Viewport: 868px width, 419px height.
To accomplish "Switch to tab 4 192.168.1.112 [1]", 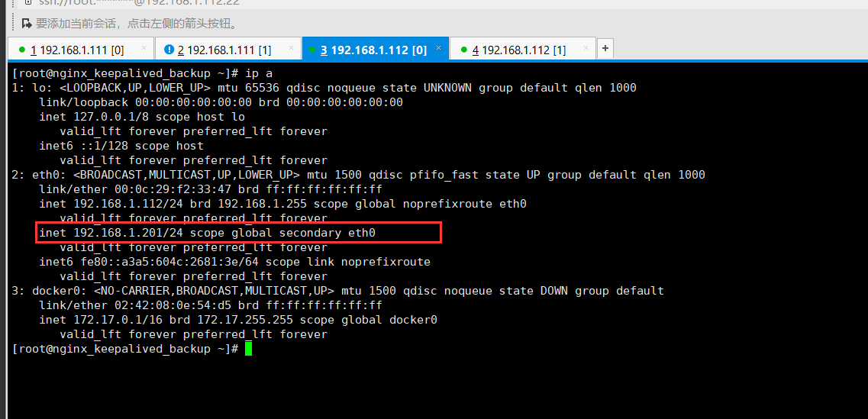I will pyautogui.click(x=523, y=50).
